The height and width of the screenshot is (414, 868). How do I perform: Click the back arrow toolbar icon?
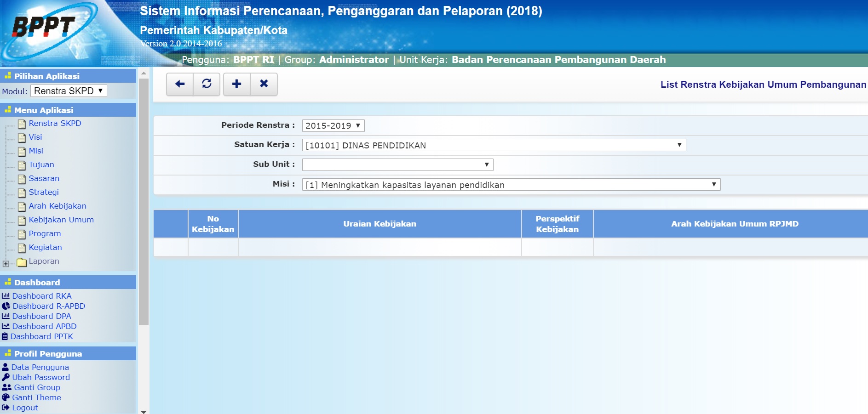pyautogui.click(x=179, y=85)
